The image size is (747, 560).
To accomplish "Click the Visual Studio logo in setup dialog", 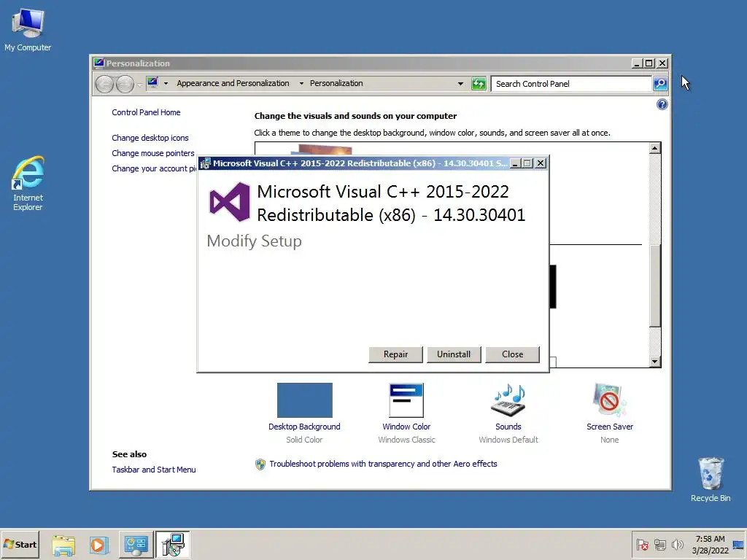I will tap(230, 202).
